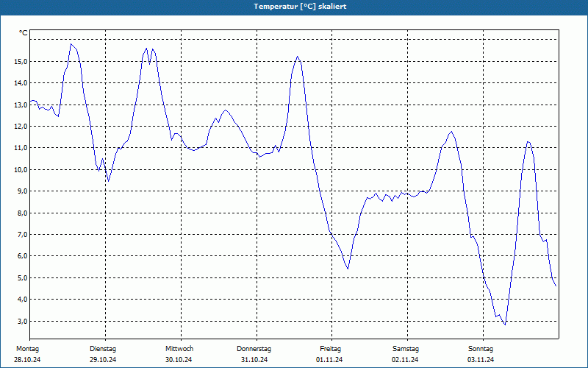Click the chart title 'Temperatur [°C] skaliert'
This screenshot has width=588, height=368.
300,7
